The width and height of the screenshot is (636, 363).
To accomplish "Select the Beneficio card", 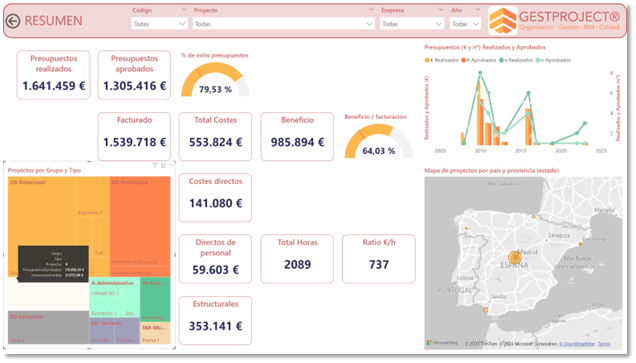I will coord(297,137).
